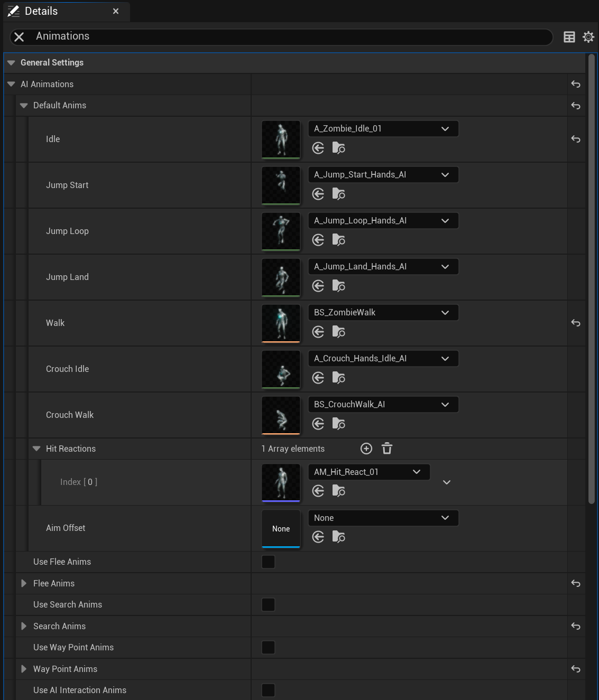Click the Aim Offset None thumbnail

pyautogui.click(x=281, y=529)
